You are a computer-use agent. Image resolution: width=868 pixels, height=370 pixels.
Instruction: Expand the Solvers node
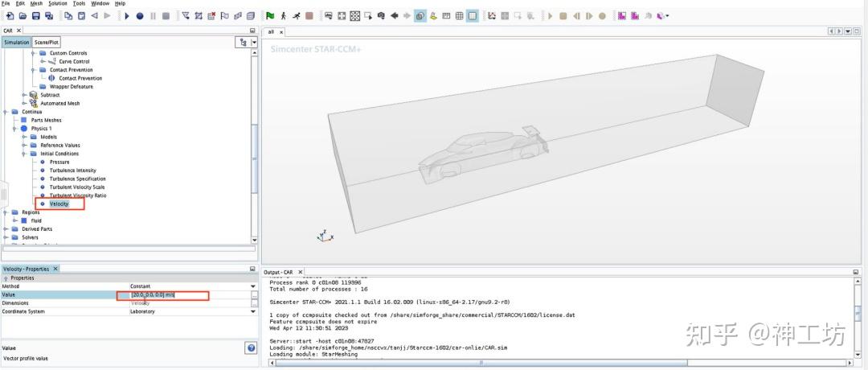coord(6,237)
